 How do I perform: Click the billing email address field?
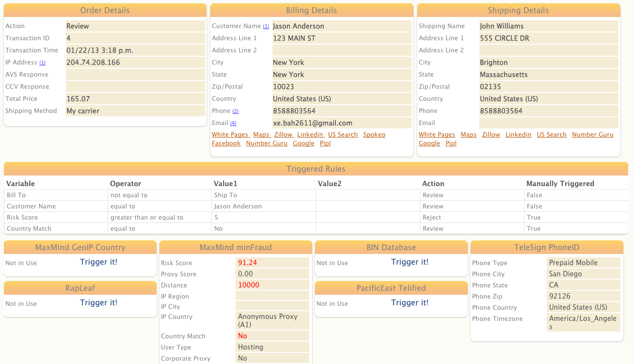click(x=313, y=123)
